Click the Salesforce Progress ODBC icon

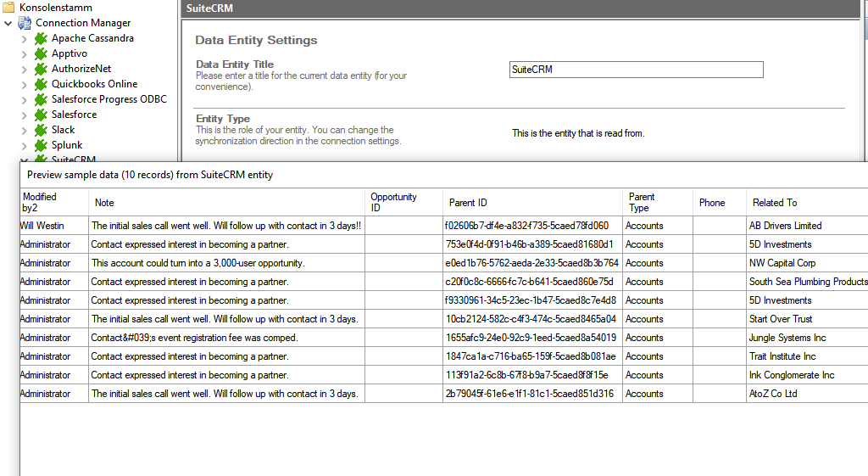pos(40,99)
